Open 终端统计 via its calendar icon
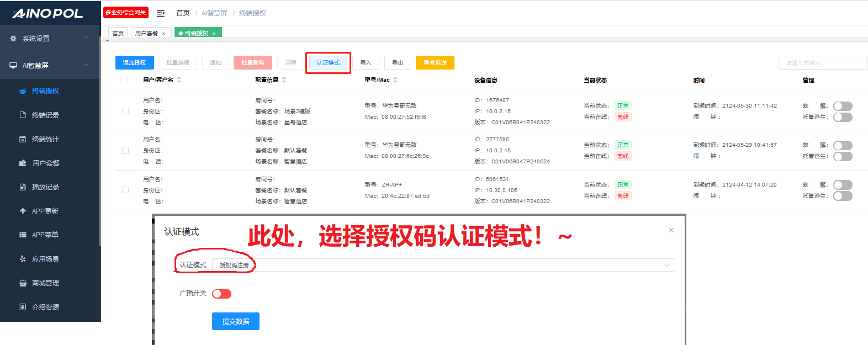This screenshot has height=345, width=868. 23,139
